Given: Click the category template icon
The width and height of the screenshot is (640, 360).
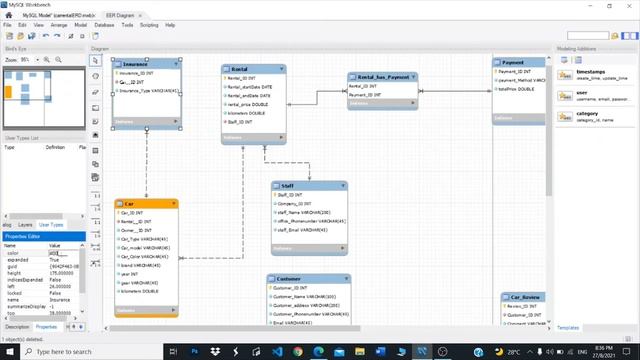Looking at the screenshot, I should (565, 117).
